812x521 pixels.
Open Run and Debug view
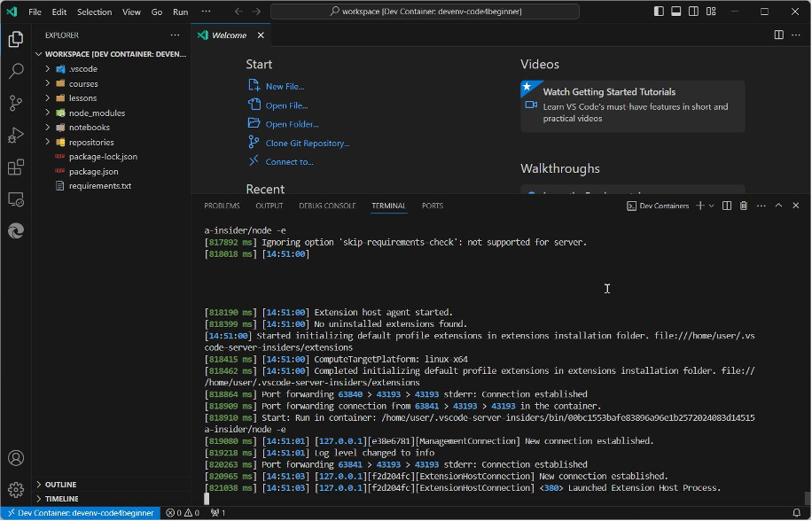(x=16, y=135)
